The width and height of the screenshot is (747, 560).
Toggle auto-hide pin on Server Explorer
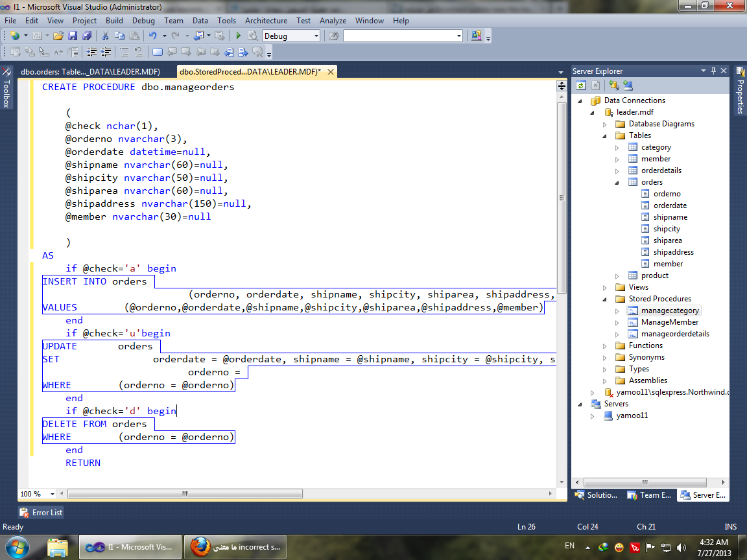pos(713,71)
